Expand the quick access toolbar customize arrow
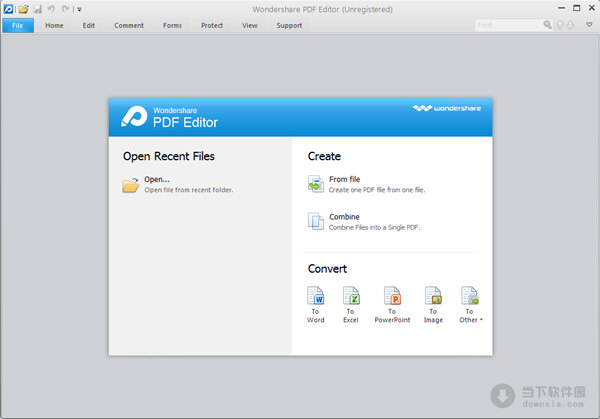Image resolution: width=600 pixels, height=419 pixels. point(79,9)
